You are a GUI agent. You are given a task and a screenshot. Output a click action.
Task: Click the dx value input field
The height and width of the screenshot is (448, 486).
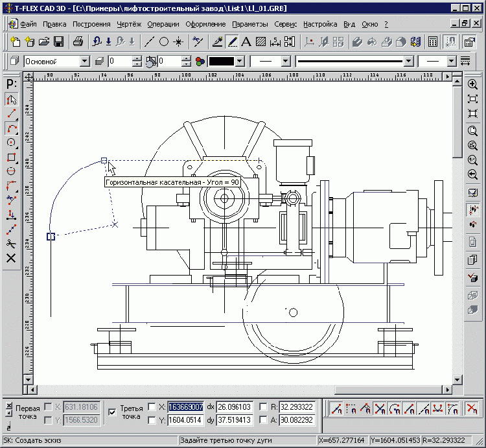[234, 407]
